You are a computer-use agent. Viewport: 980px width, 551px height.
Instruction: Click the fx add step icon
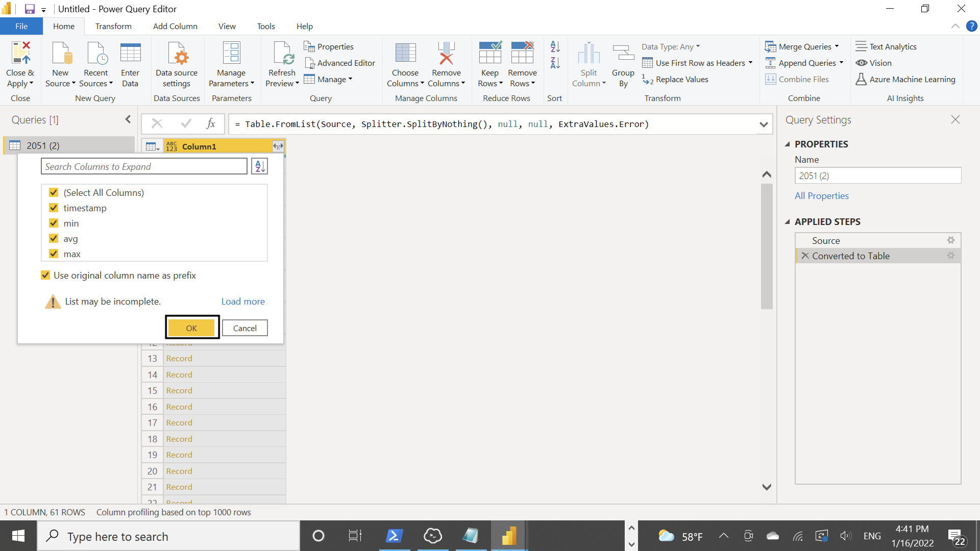click(x=211, y=123)
